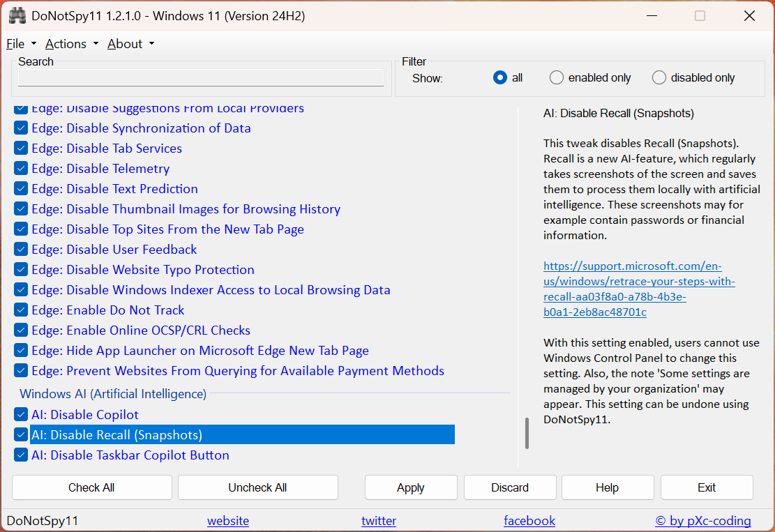Click the Check All button
Screen dimensions: 775x532
tap(92, 487)
